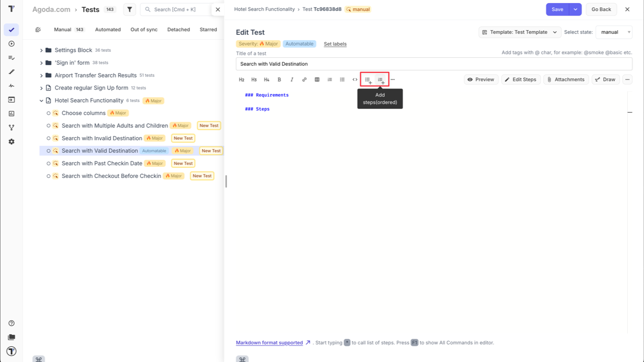Insert a code block via the editor toolbar
Image resolution: width=644 pixels, height=362 pixels.
(355, 79)
